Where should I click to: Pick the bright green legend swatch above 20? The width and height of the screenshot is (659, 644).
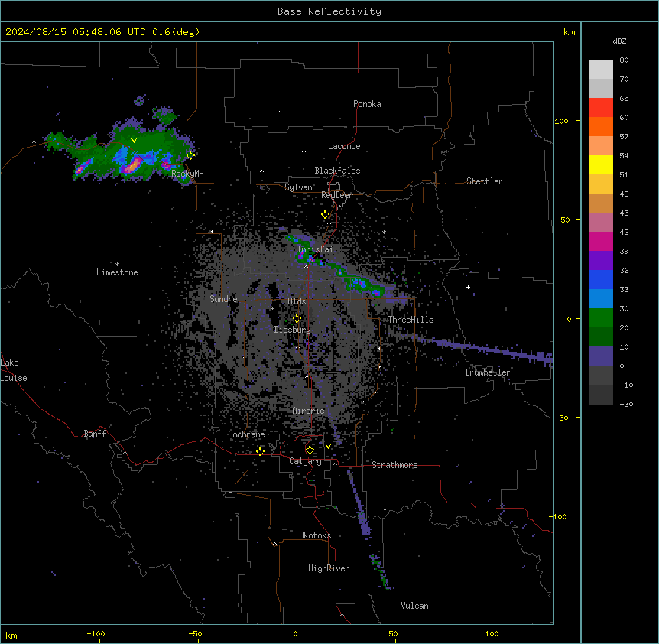coord(601,318)
